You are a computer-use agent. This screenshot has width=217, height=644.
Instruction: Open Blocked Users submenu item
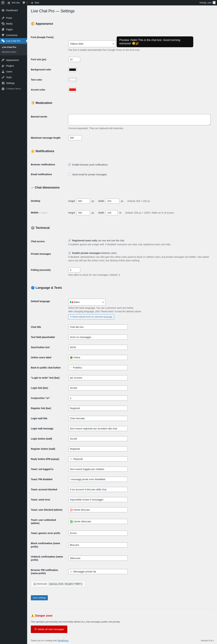(9, 52)
